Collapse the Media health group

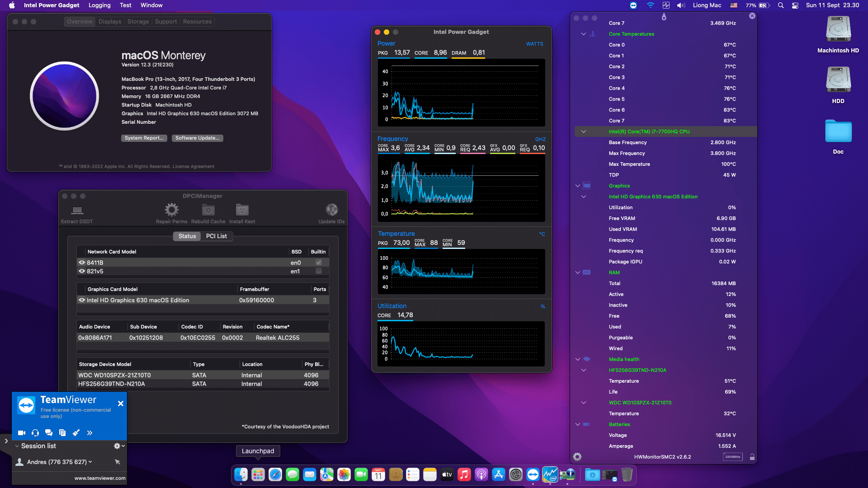click(x=578, y=359)
